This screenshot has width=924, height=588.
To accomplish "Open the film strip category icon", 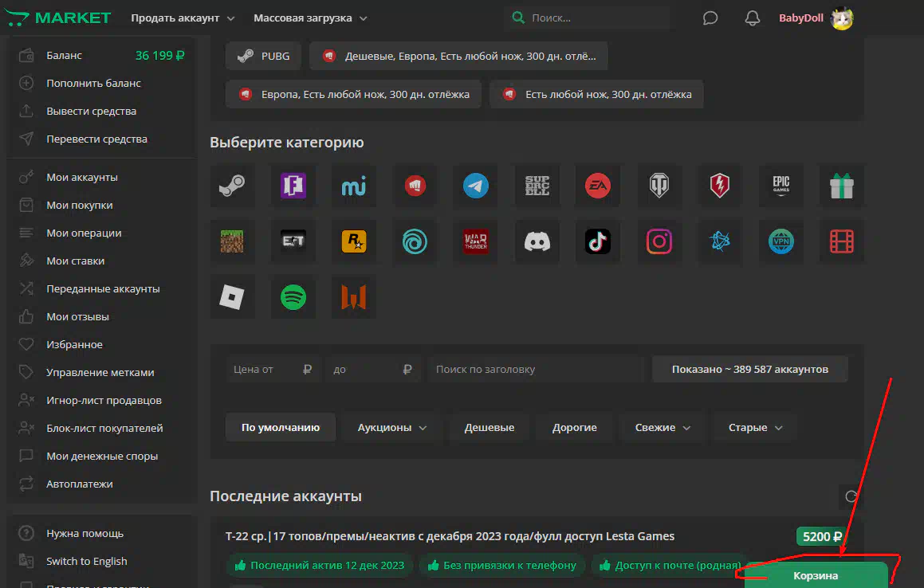I will tap(842, 241).
